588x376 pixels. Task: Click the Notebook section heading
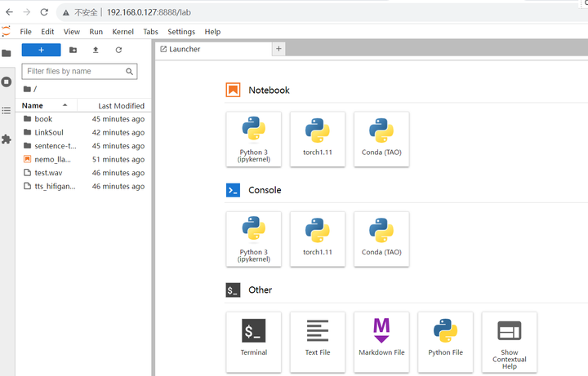pos(269,91)
